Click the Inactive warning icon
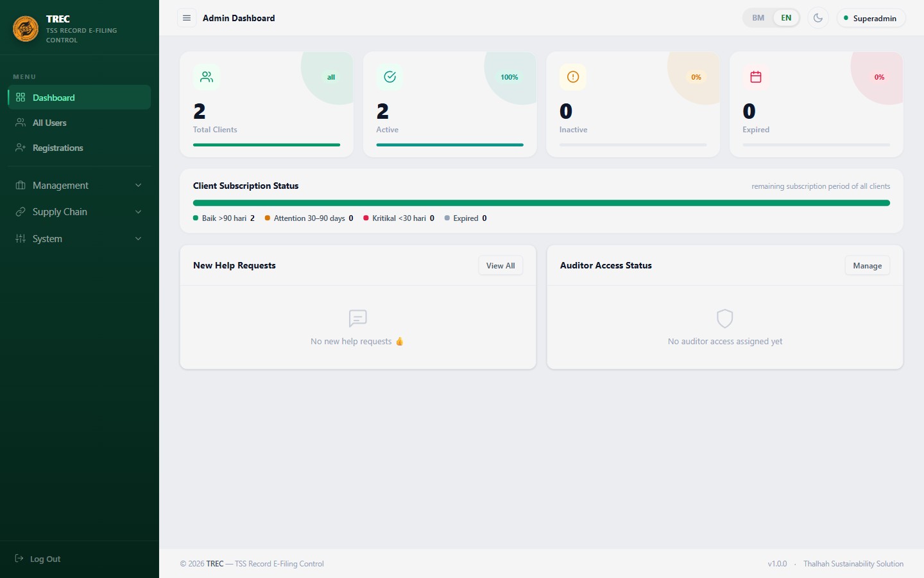This screenshot has width=924, height=578. pyautogui.click(x=573, y=77)
